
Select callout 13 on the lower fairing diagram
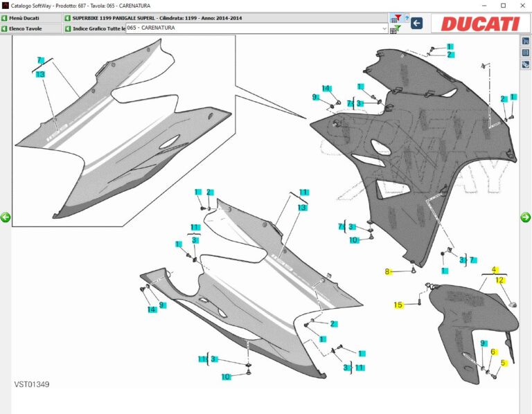click(302, 208)
